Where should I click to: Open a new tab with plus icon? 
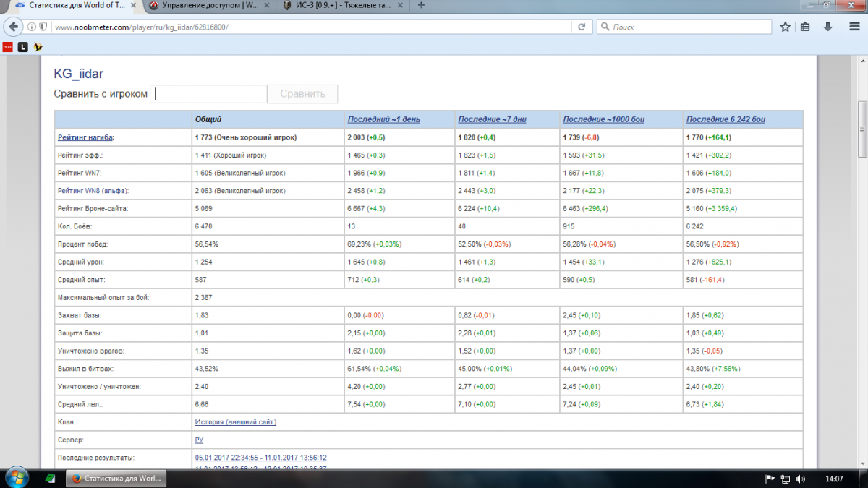(422, 5)
